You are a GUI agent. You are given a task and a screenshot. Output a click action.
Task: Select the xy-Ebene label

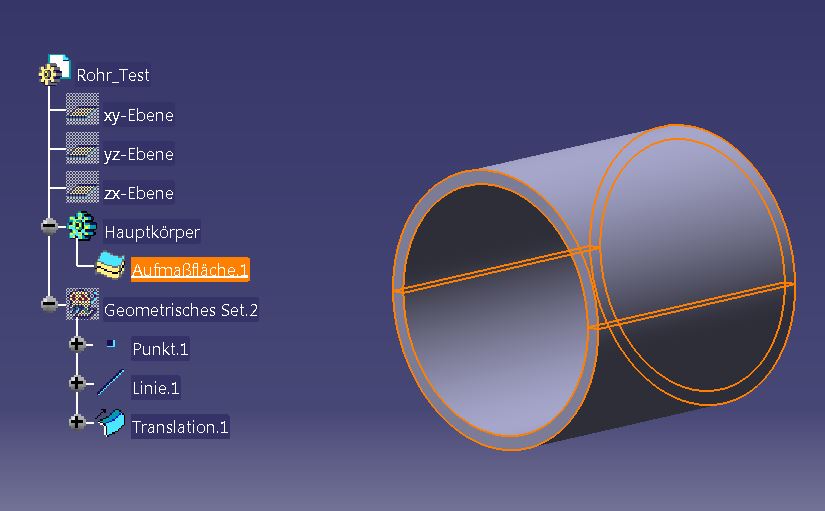(x=138, y=115)
